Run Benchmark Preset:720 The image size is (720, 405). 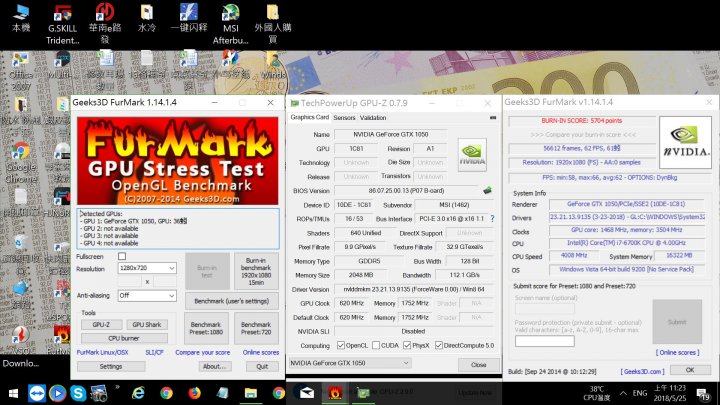pos(256,328)
